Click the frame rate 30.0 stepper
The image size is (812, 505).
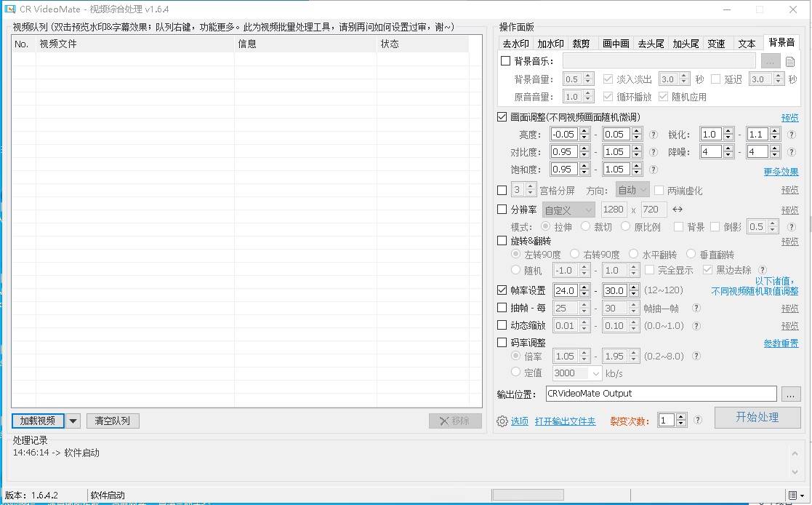[634, 290]
